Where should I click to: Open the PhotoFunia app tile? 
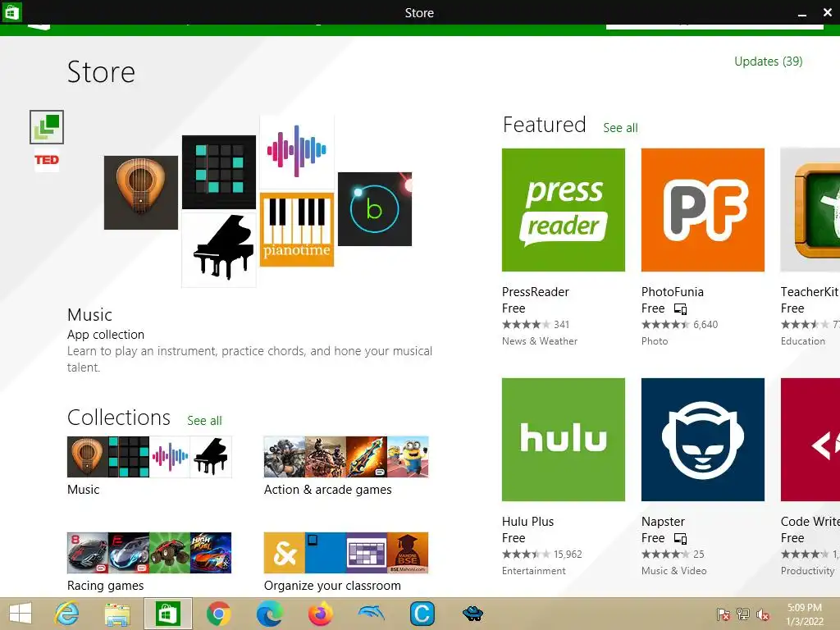point(702,209)
